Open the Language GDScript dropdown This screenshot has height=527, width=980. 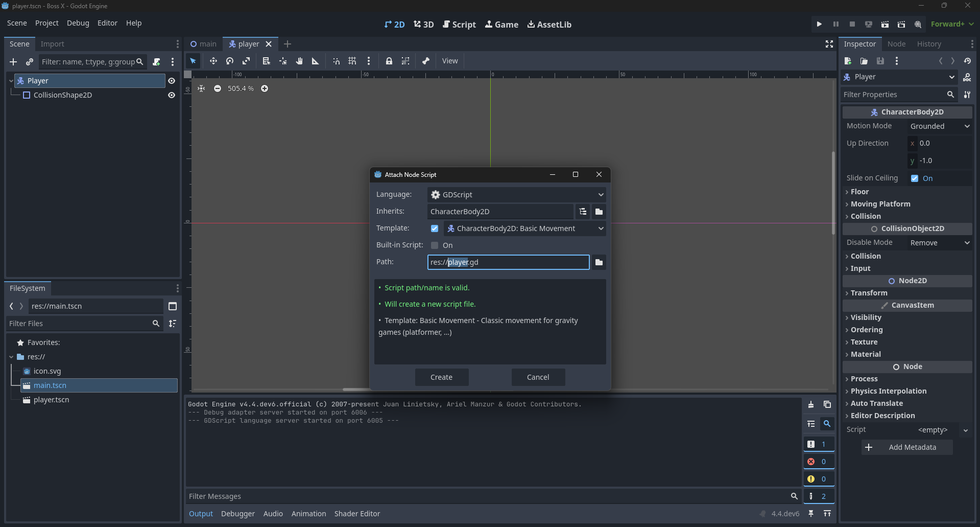point(517,195)
